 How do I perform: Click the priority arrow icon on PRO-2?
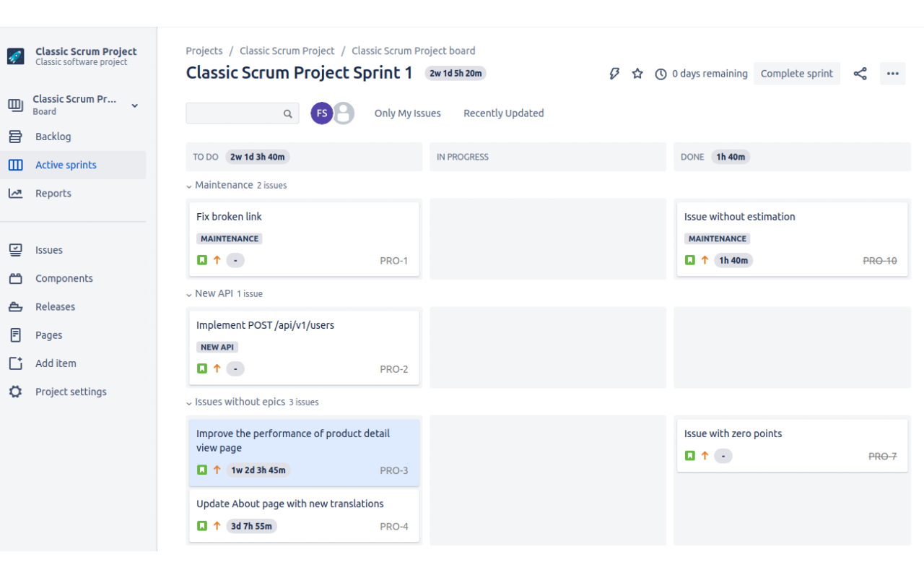217,368
